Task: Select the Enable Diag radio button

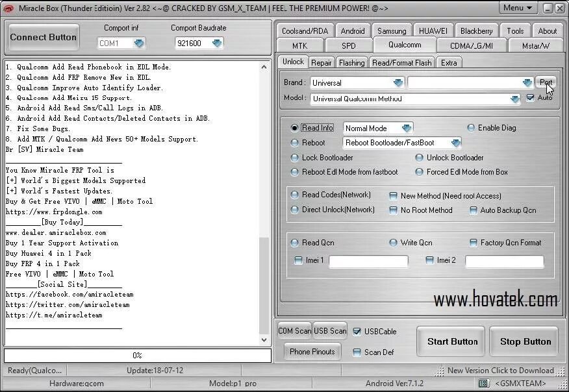Action: click(x=471, y=128)
